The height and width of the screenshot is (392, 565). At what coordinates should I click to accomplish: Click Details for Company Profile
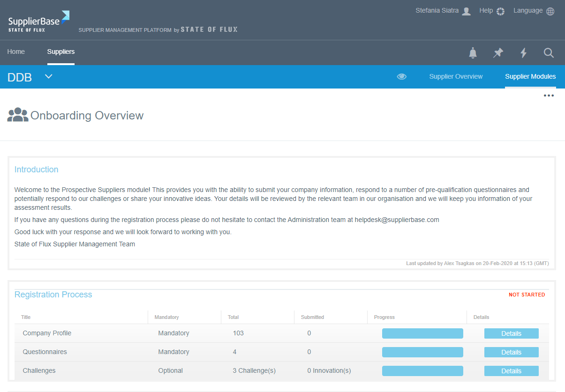click(x=511, y=333)
